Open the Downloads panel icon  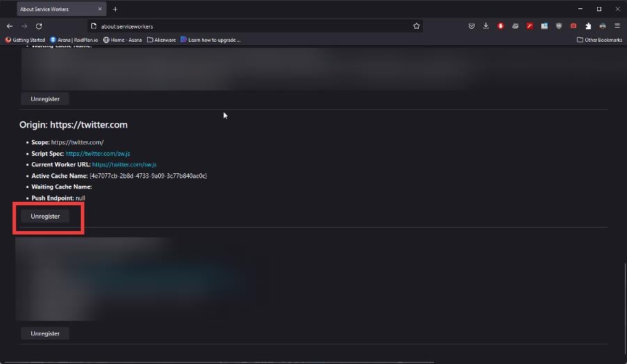486,26
